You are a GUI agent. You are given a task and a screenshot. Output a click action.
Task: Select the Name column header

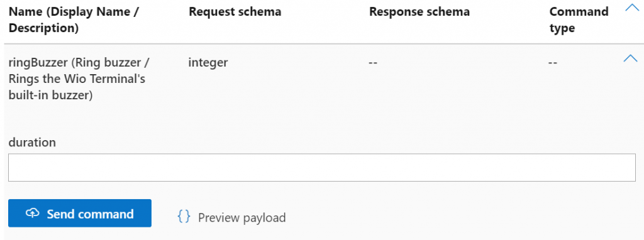[74, 20]
